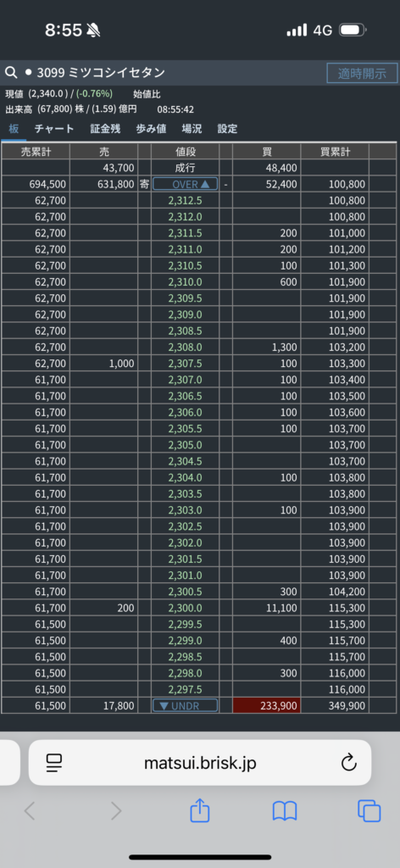Image resolution: width=400 pixels, height=868 pixels.
Task: Open the page reader options icon
Action: 54,763
